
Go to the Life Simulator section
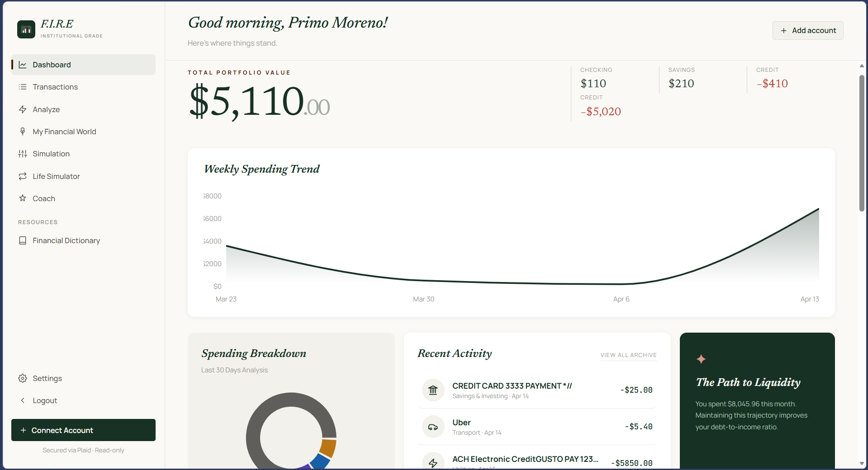point(56,176)
